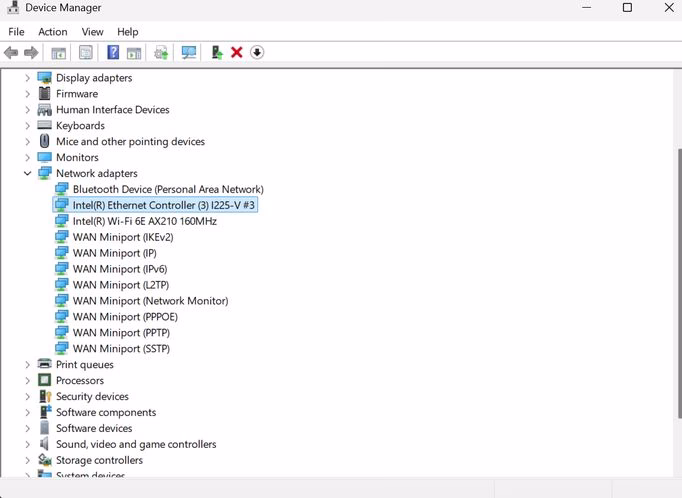Expand Mice and other pointing devices
The width and height of the screenshot is (682, 498).
coord(27,141)
